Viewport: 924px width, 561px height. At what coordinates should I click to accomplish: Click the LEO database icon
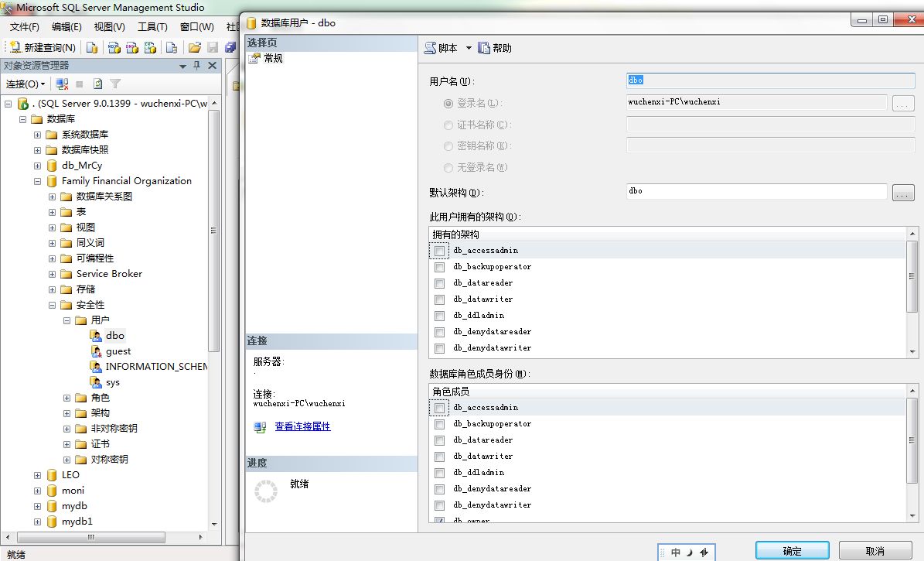click(52, 475)
